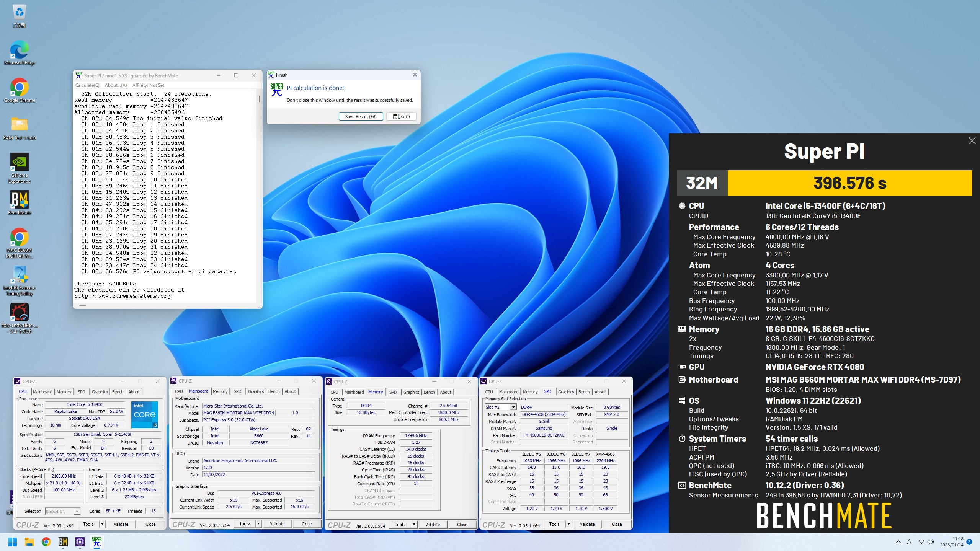Switch to CPU-Z taskbar icon
The width and height of the screenshot is (980, 551).
80,542
